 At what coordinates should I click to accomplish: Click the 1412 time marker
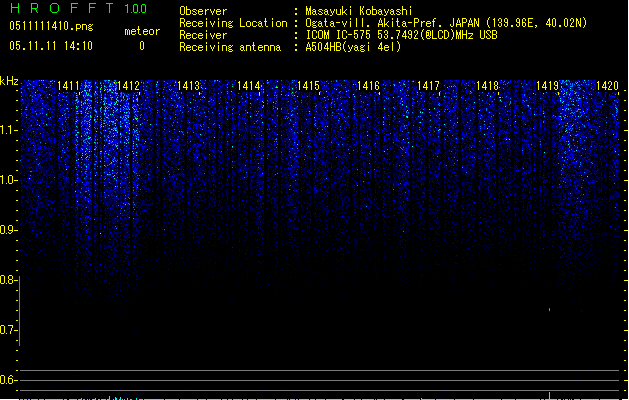point(128,86)
